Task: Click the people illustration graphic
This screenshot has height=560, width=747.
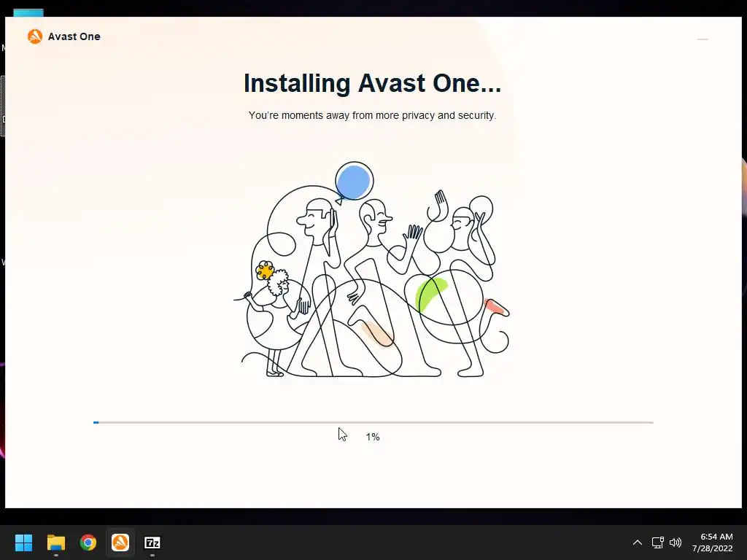Action: (x=371, y=270)
